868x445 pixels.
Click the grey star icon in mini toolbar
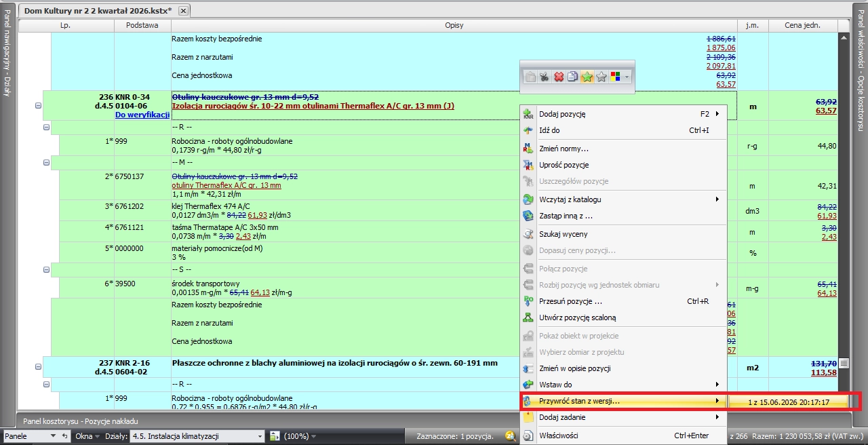[601, 77]
